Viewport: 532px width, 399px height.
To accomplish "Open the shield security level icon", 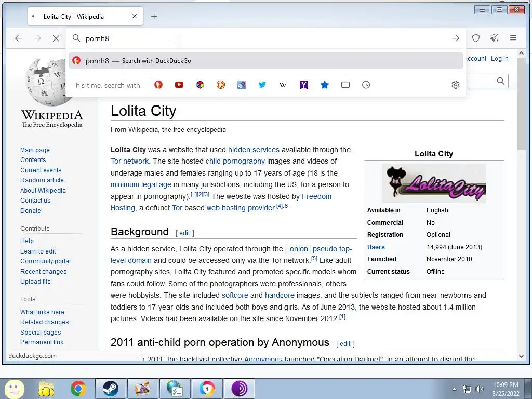I will coord(476,38).
